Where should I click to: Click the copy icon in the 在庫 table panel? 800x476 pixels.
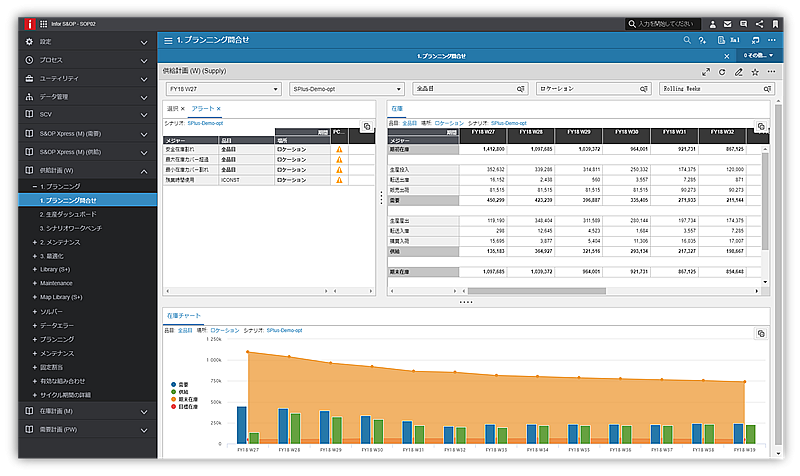761,126
